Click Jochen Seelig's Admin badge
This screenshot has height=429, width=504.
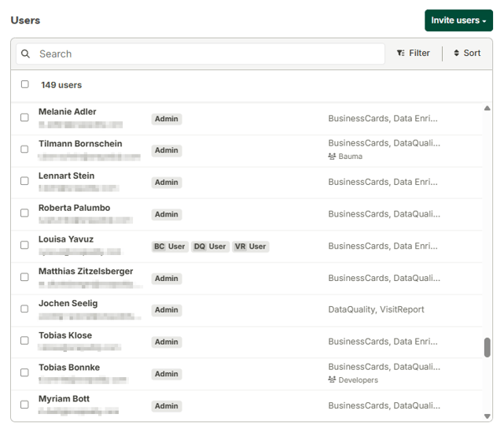[167, 310]
